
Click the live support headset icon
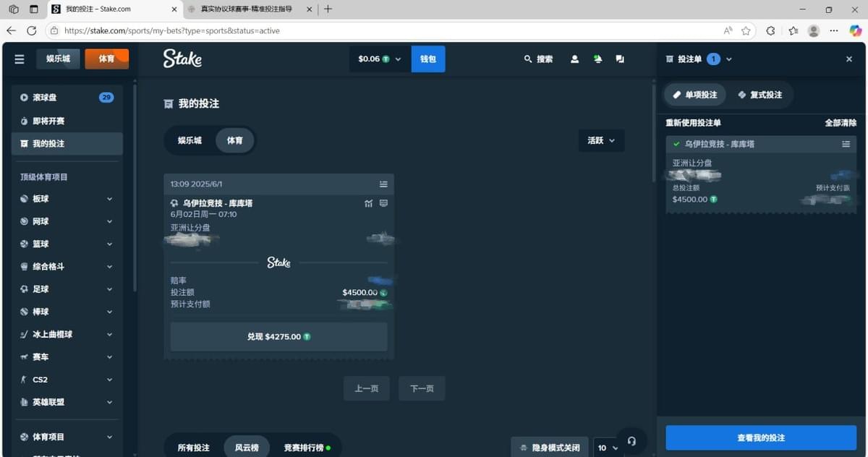coord(631,441)
